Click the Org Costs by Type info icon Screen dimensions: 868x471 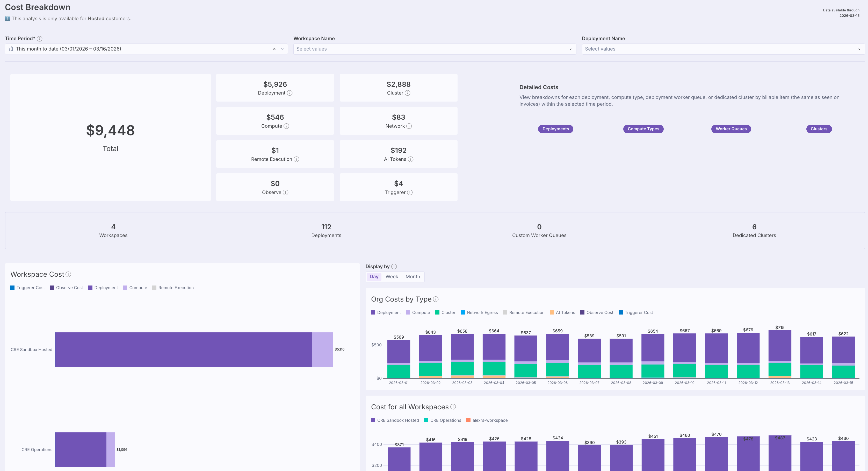pyautogui.click(x=436, y=299)
